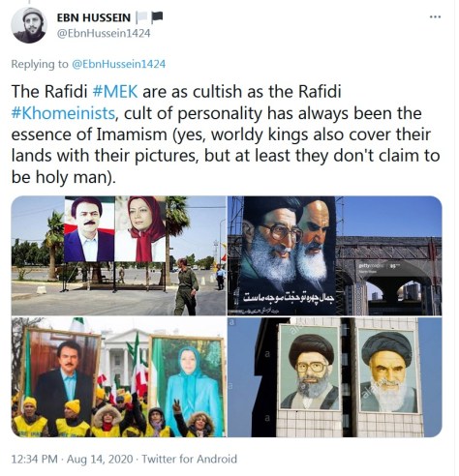459x476 pixels.
Task: Open the Ebn Hussein profile avatar
Action: pos(29,25)
